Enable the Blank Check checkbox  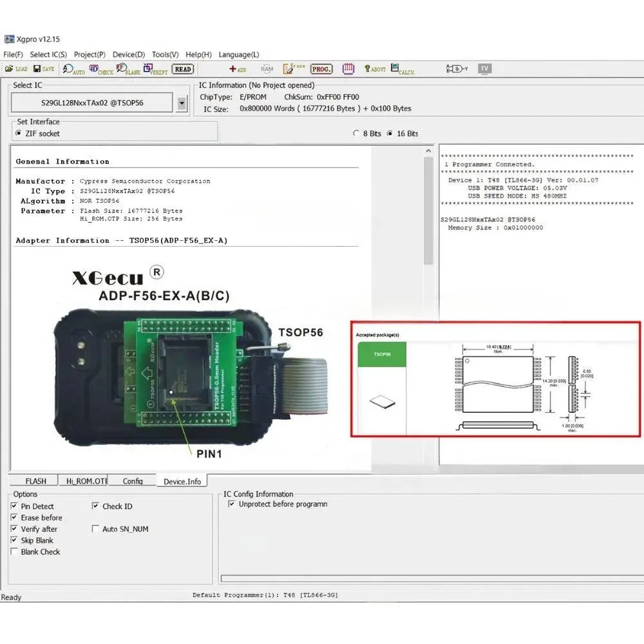[14, 551]
